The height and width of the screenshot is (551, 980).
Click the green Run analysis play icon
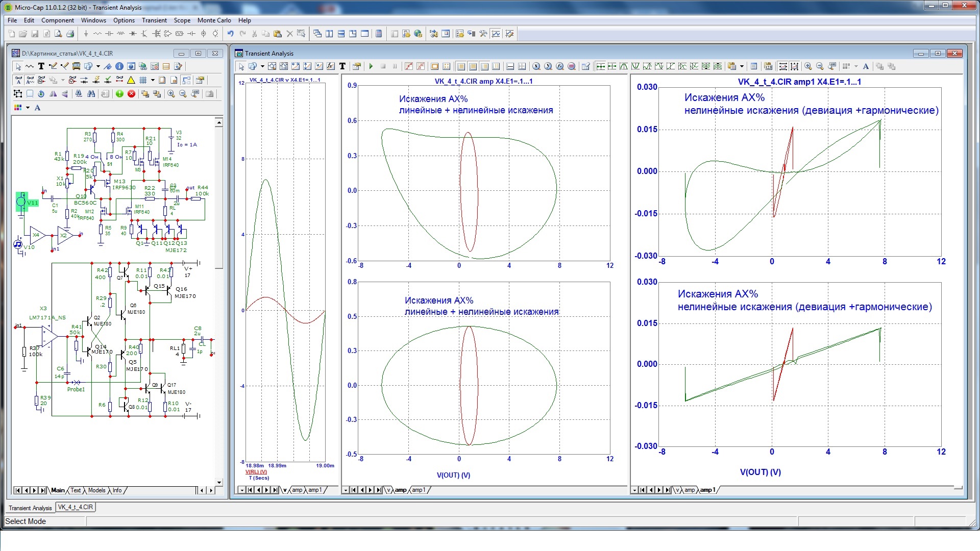pyautogui.click(x=371, y=66)
